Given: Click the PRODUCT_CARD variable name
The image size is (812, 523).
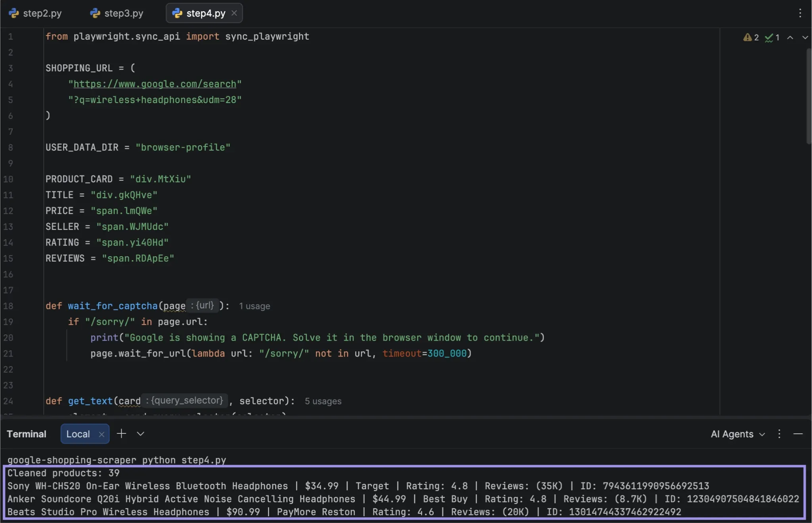Looking at the screenshot, I should 79,179.
